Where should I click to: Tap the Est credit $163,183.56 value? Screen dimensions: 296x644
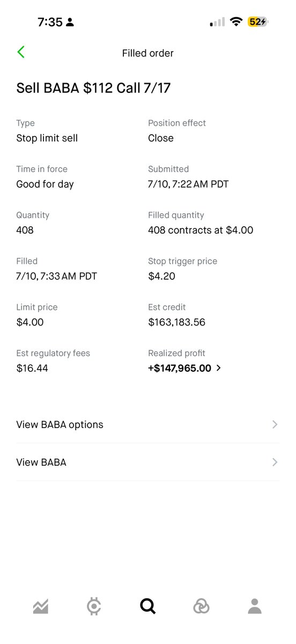click(x=177, y=322)
